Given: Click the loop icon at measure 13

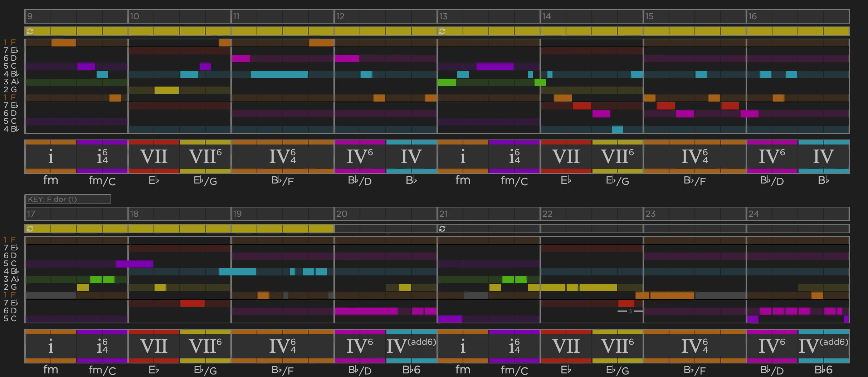Looking at the screenshot, I should point(442,31).
